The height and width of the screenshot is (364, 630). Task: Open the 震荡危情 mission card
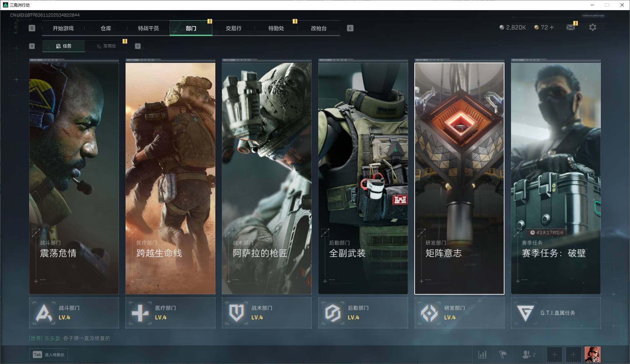tap(74, 178)
